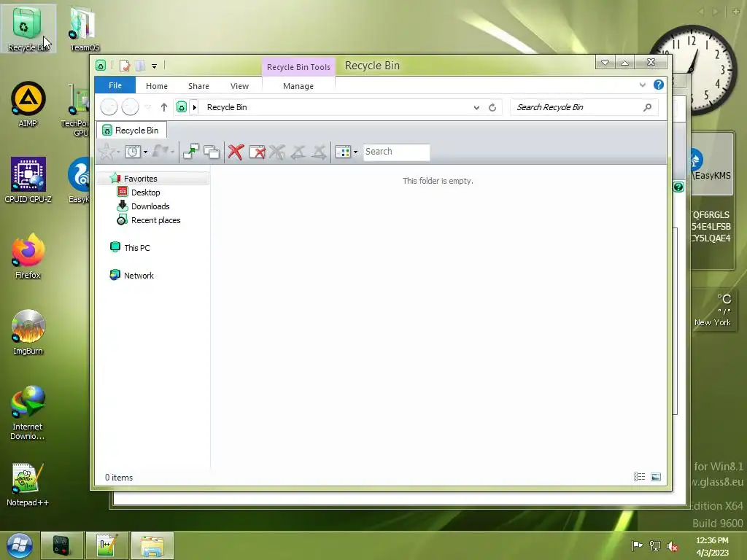Screen dimensions: 747x560
Task: Select the Internet Download Manager desktop icon
Action: point(28,413)
